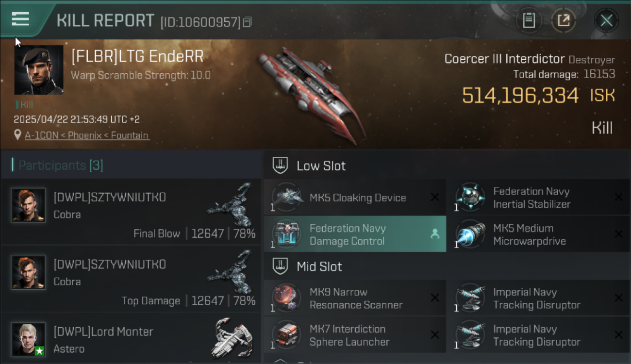Copy the kill report ID
631x364 pixels.
[248, 22]
